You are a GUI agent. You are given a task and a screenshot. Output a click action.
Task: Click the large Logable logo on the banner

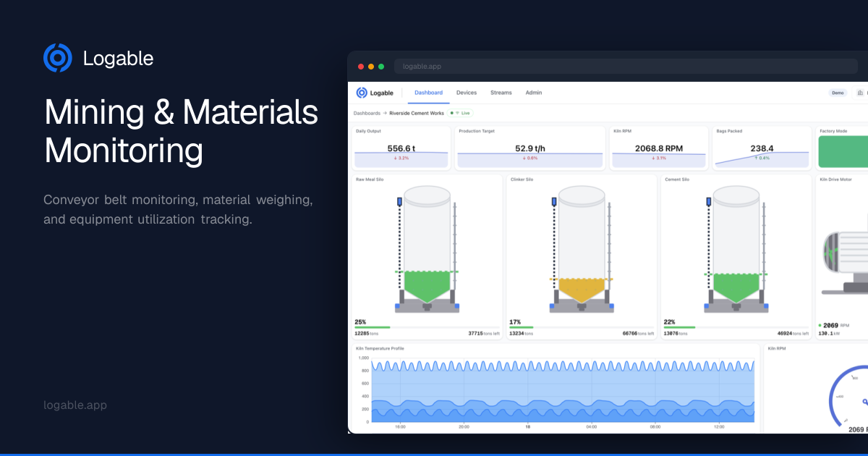98,58
